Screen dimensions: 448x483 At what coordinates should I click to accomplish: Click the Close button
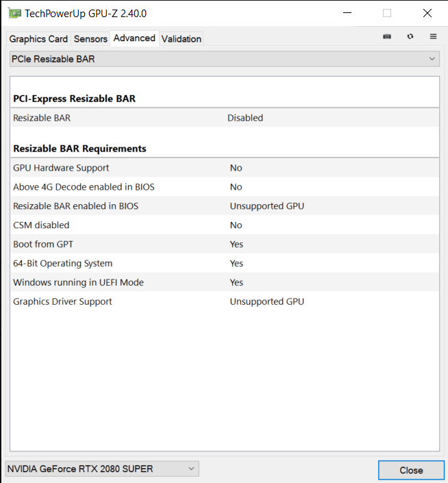click(411, 470)
